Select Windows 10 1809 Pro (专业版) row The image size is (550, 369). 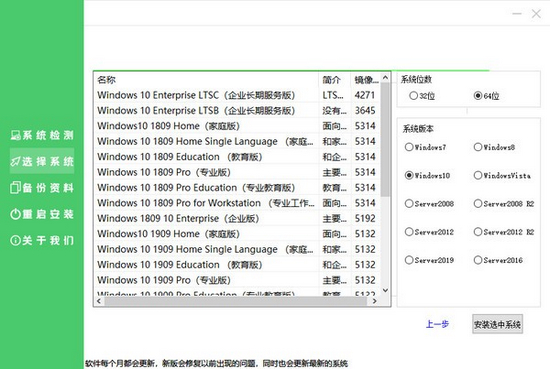[237, 172]
